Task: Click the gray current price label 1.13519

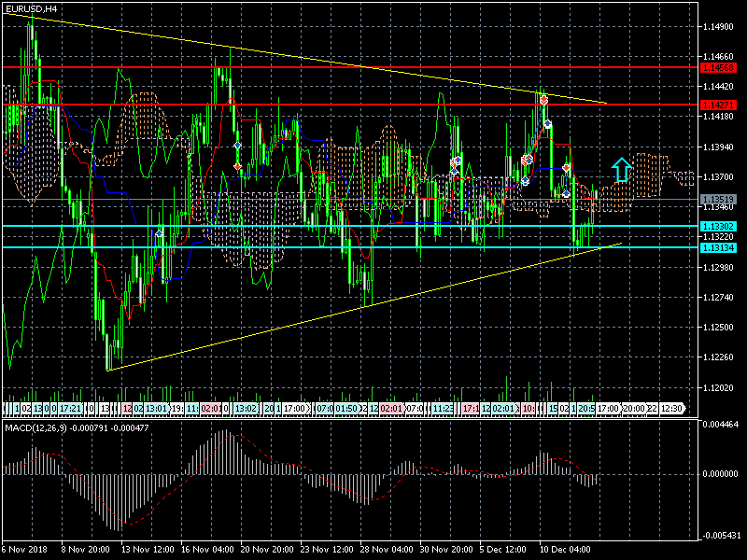Action: 717,200
